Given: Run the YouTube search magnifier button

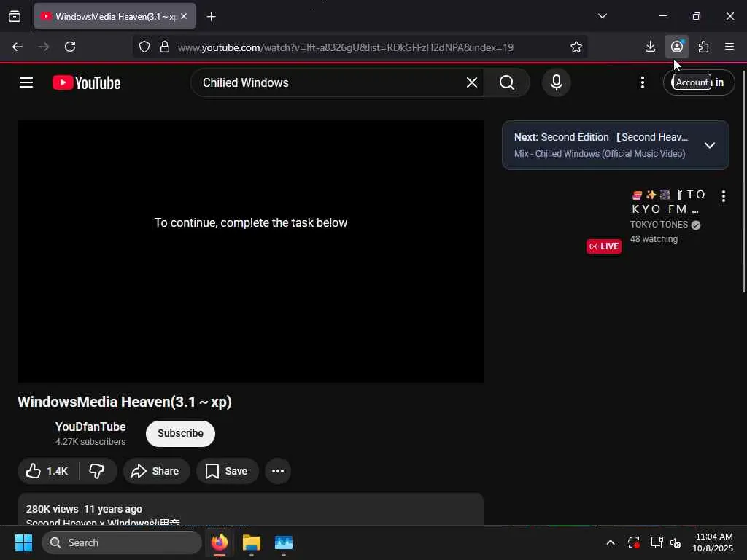Looking at the screenshot, I should tap(507, 82).
